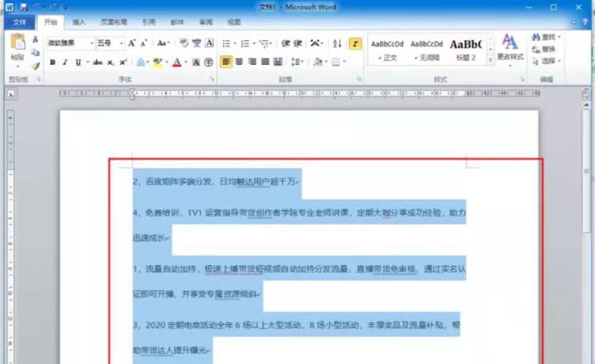Image resolution: width=595 pixels, height=364 pixels.
Task: Toggle show paragraph marks button
Action: coord(356,44)
